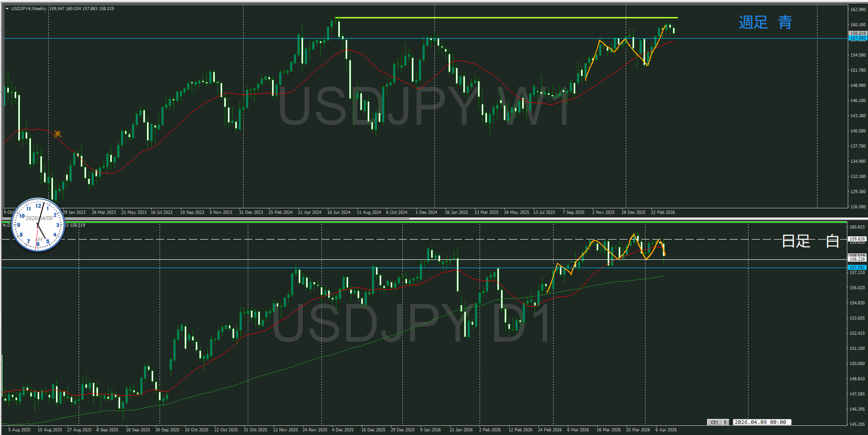Image resolution: width=868 pixels, height=435 pixels.
Task: Click the 158.519 price tag on weekly axis
Action: pyautogui.click(x=857, y=33)
